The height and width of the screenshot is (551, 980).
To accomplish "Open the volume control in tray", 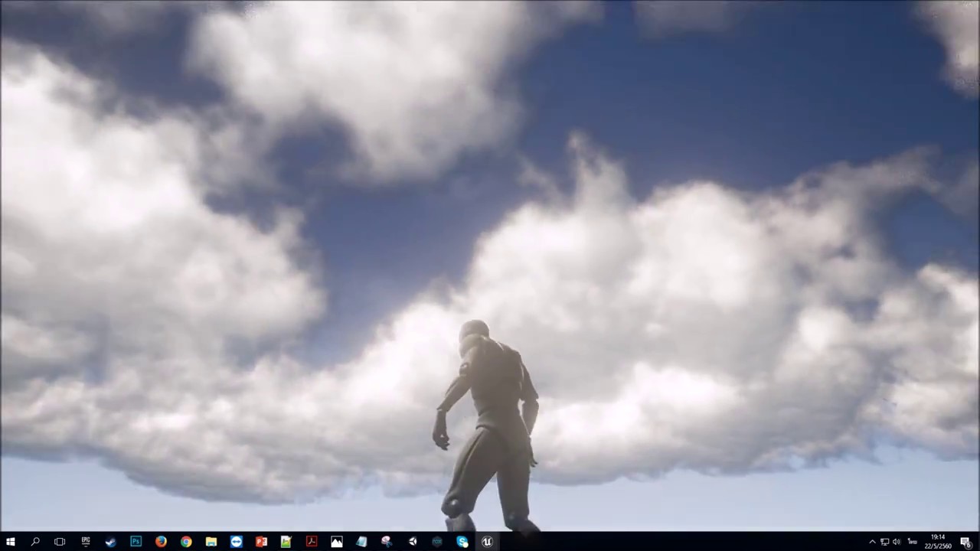I will pos(897,542).
